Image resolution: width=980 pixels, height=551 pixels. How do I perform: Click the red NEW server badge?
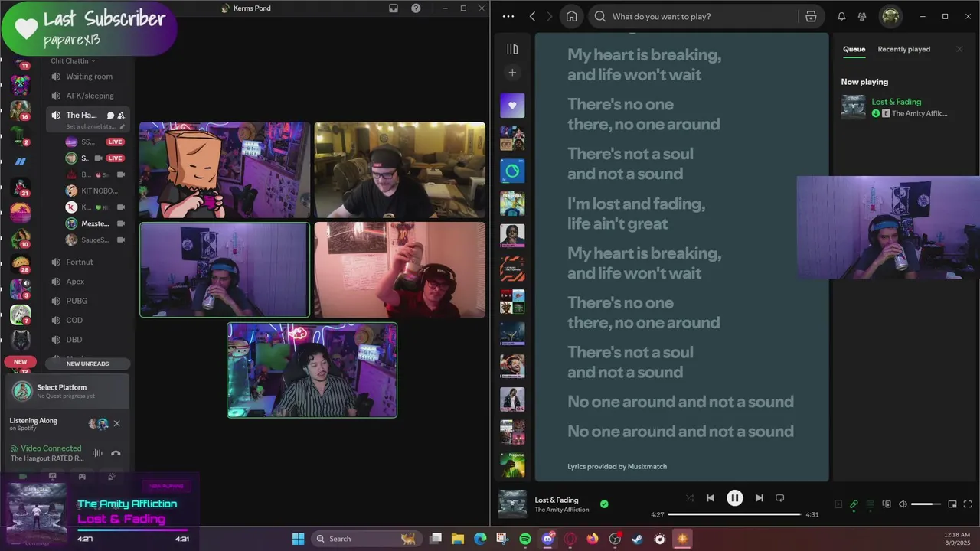(20, 362)
